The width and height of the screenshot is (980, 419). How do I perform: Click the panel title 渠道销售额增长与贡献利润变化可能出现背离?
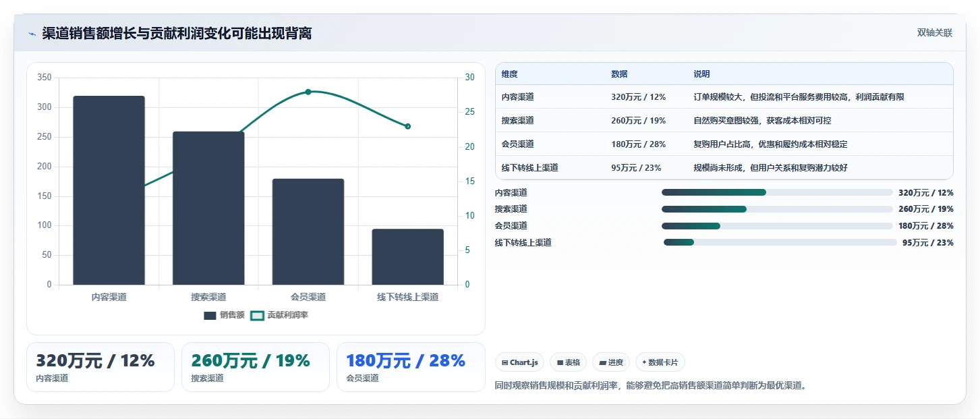[177, 34]
